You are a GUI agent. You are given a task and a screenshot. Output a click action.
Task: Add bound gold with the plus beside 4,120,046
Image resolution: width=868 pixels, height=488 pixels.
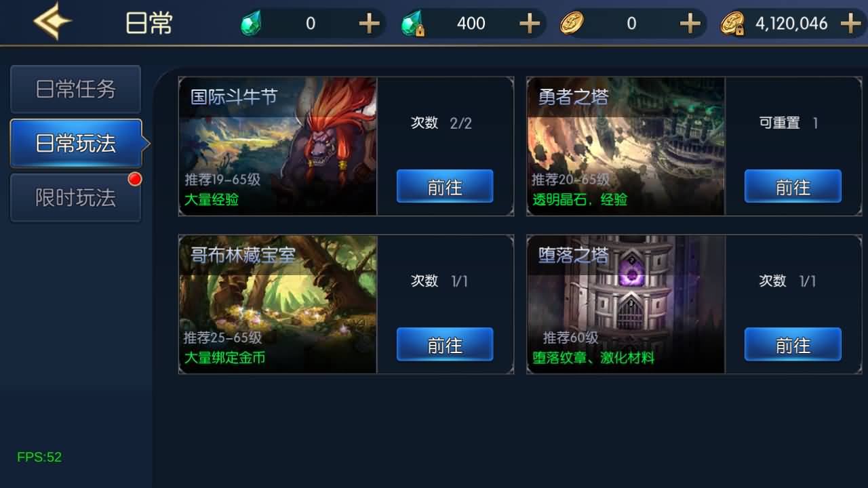[850, 24]
